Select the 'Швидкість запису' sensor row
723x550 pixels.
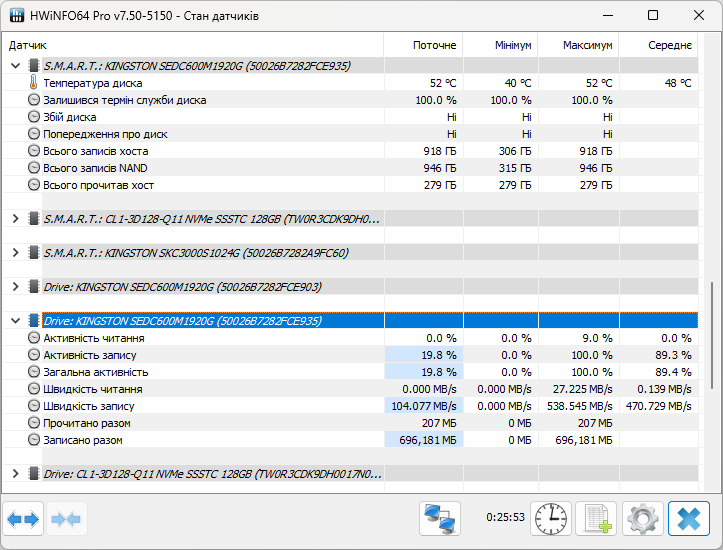tap(88, 406)
